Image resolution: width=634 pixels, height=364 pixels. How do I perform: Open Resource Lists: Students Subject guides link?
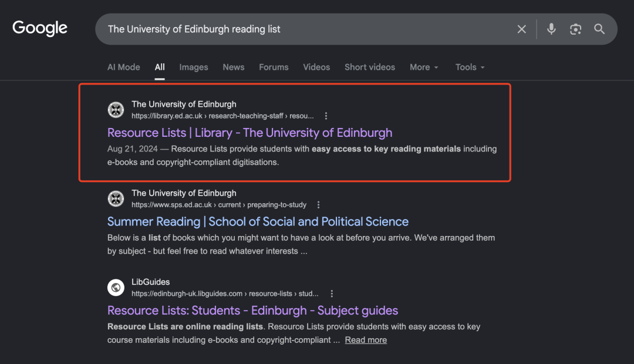coord(252,311)
